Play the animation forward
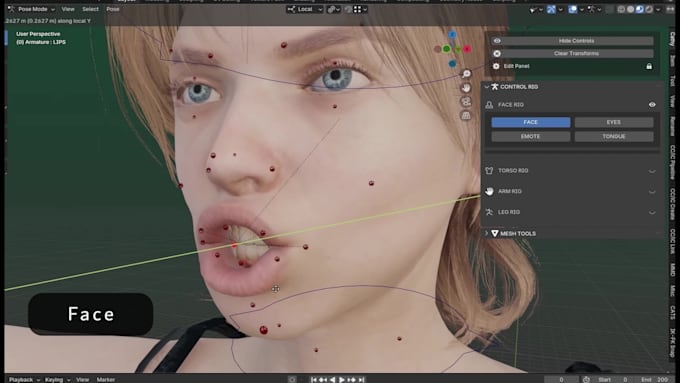 coord(342,380)
